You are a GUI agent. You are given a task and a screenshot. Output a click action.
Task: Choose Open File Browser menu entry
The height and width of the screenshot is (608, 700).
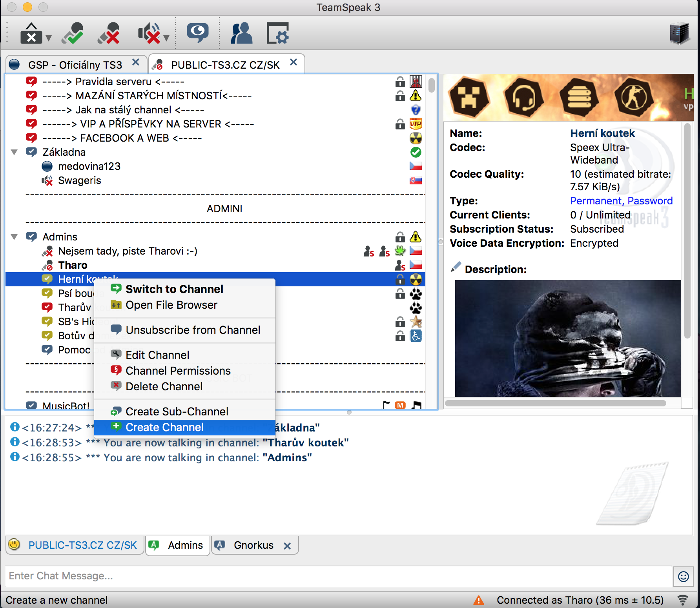click(185, 305)
